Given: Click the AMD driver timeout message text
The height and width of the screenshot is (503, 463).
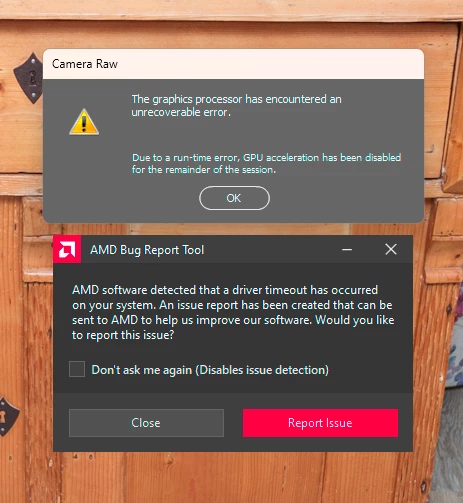Looking at the screenshot, I should pyautogui.click(x=233, y=312).
